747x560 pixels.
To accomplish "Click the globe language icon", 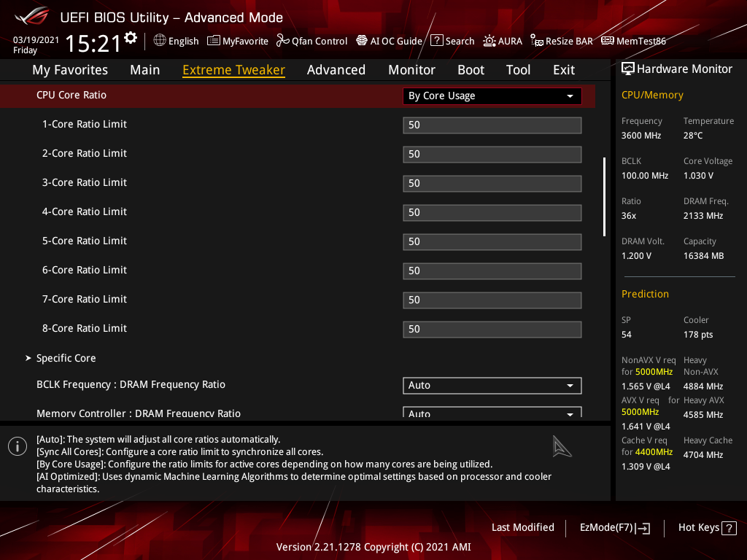I will (160, 41).
